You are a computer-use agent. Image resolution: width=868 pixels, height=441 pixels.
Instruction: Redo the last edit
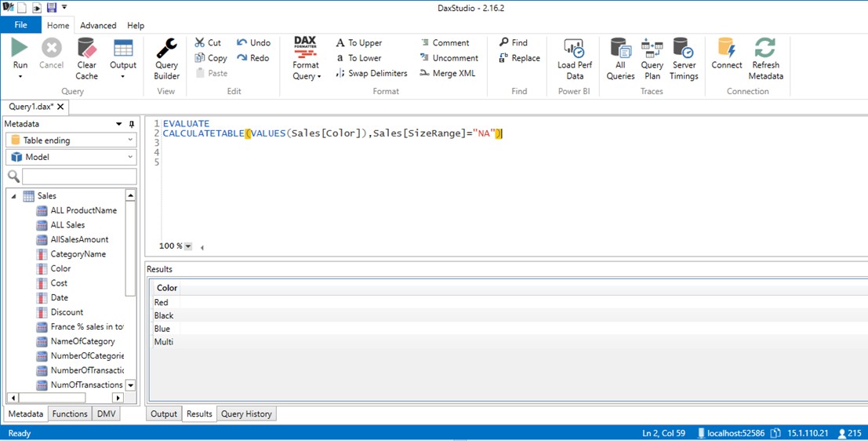pos(253,57)
